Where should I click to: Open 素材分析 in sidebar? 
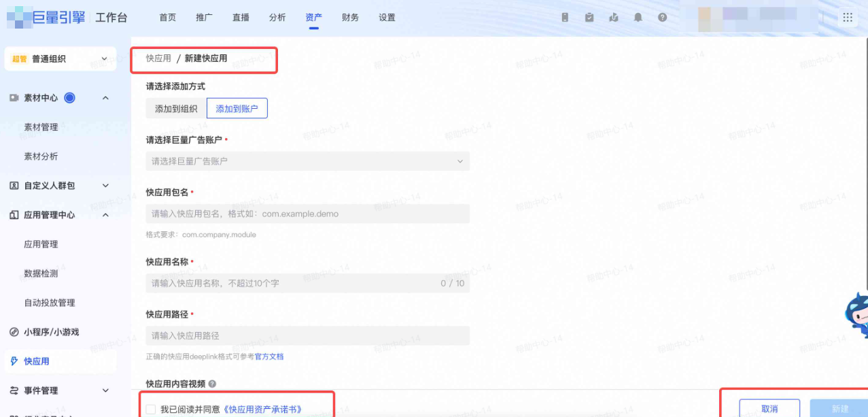tap(41, 156)
